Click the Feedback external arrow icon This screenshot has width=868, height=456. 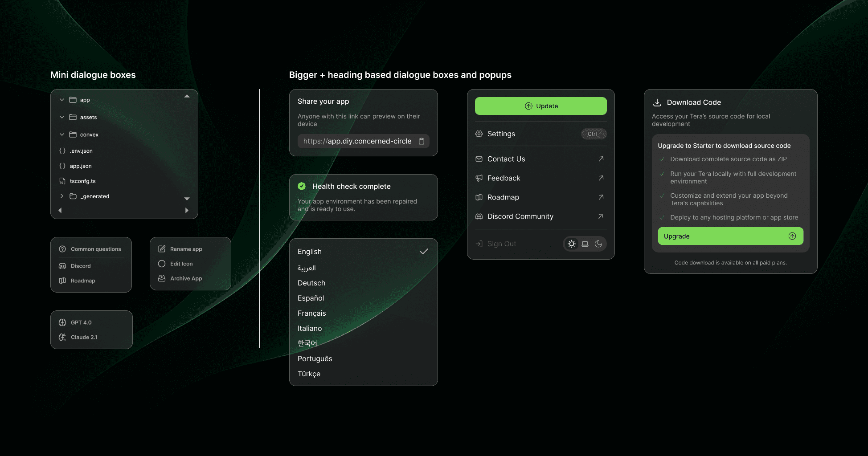click(x=601, y=178)
